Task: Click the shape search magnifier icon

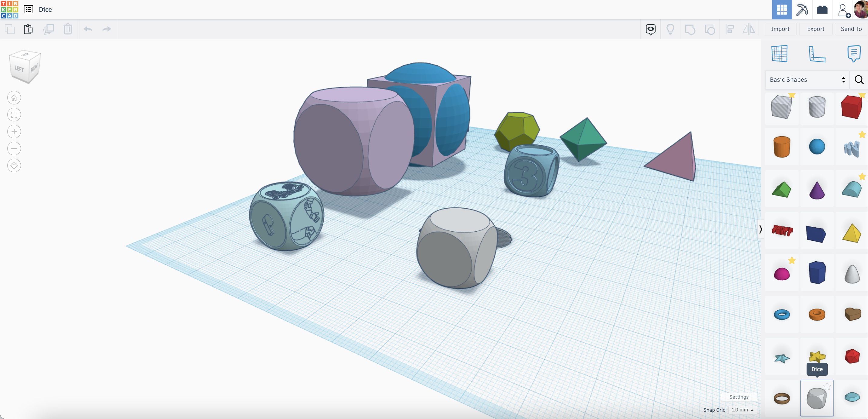Action: pos(859,80)
